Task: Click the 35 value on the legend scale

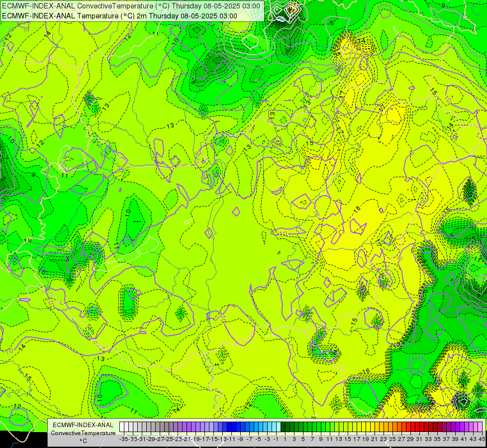Action: (x=437, y=440)
